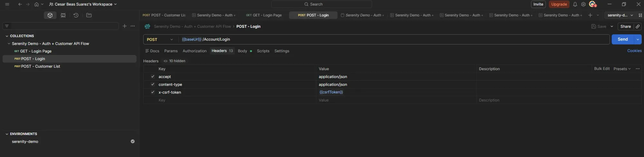Change the POST method dropdown

click(x=160, y=39)
